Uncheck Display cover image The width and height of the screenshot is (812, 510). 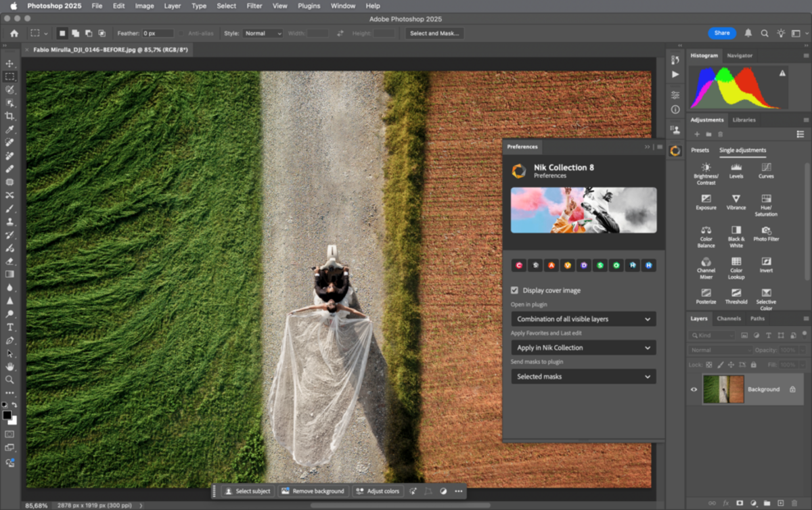[x=515, y=289]
